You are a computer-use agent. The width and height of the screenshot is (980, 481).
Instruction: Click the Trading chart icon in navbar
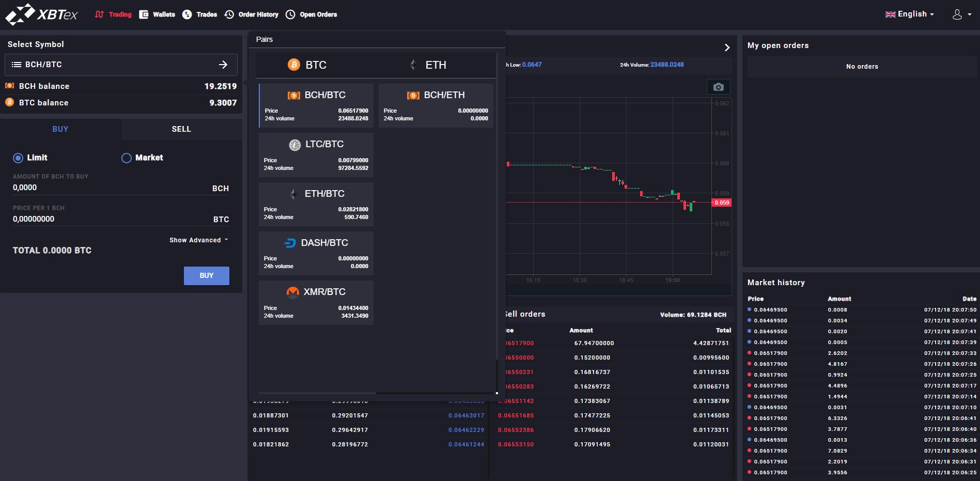100,14
